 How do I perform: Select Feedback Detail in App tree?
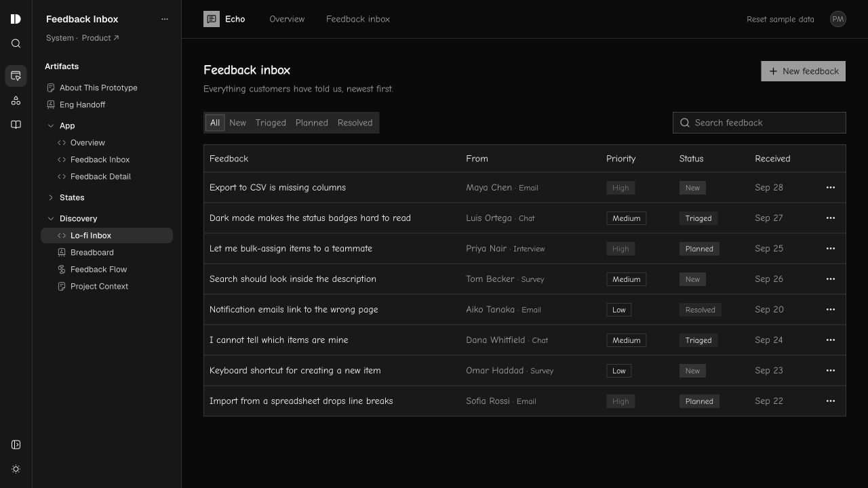107,176
